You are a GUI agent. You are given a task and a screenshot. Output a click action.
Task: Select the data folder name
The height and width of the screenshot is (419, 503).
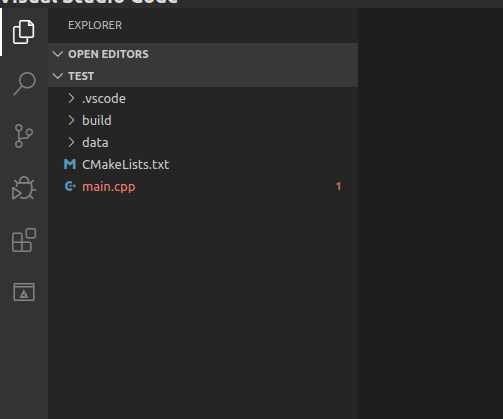coord(95,142)
